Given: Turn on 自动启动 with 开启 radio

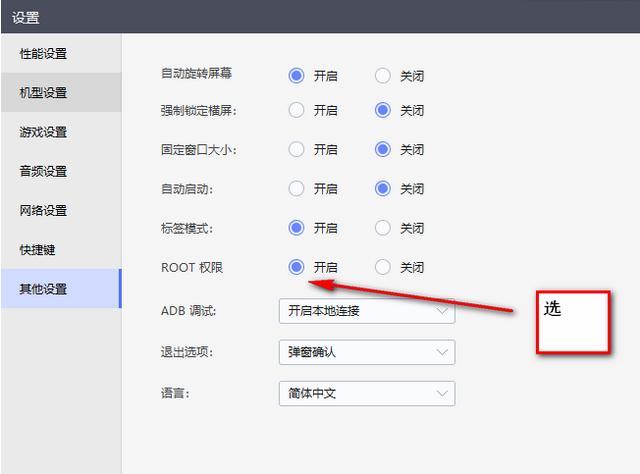Looking at the screenshot, I should point(296,188).
